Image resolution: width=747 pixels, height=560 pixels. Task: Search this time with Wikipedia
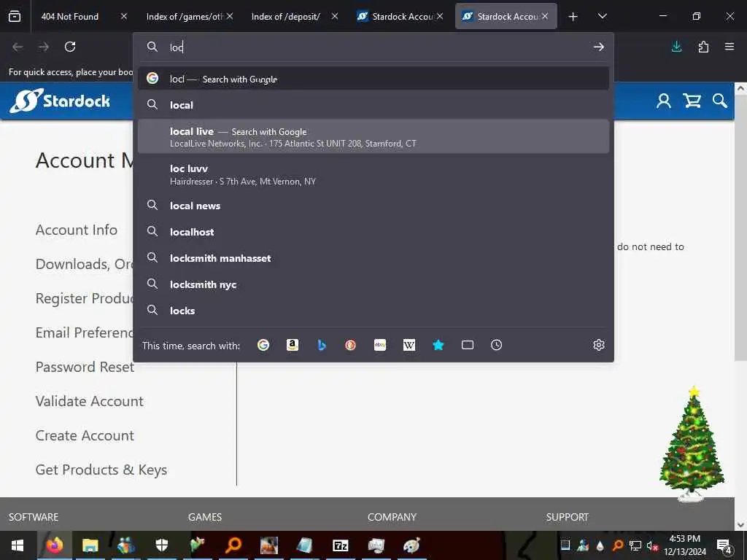coord(409,345)
